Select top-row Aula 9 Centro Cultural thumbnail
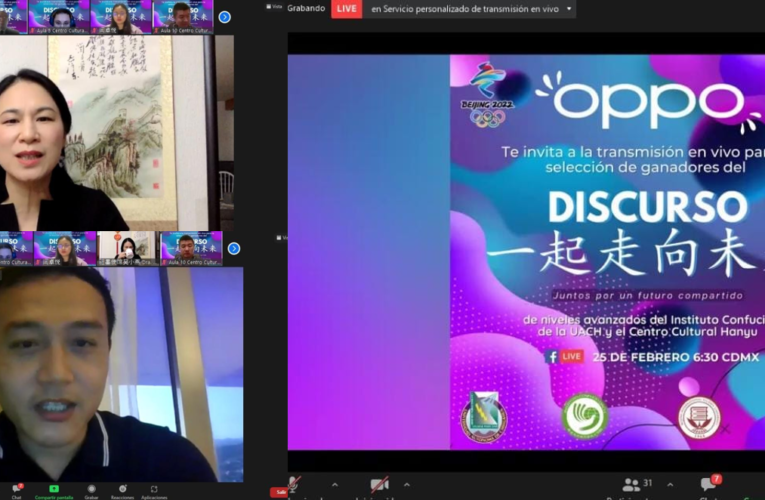 click(x=59, y=17)
